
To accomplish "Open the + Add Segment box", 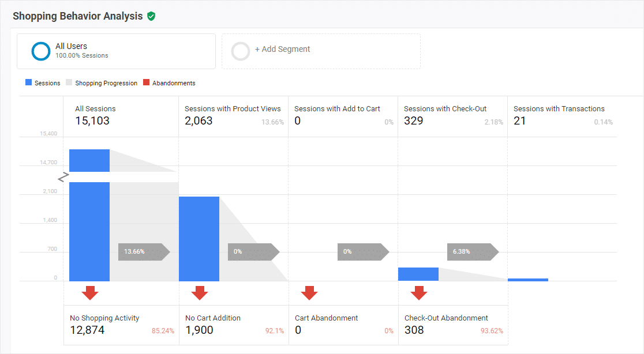I will [x=321, y=51].
